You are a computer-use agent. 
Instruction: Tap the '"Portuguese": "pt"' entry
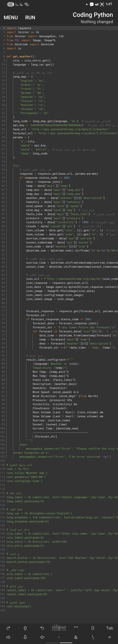(34, 113)
